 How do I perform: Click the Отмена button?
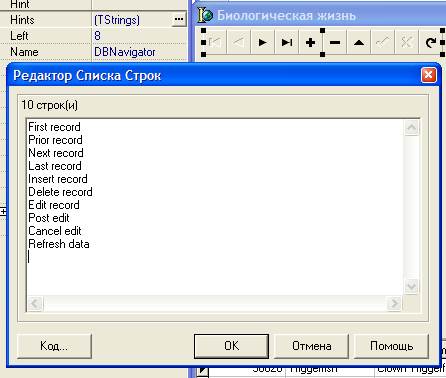311,346
